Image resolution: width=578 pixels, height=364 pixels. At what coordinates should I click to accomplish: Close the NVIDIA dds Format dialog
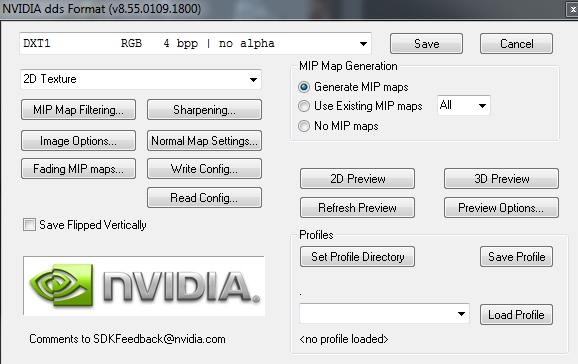click(572, 10)
